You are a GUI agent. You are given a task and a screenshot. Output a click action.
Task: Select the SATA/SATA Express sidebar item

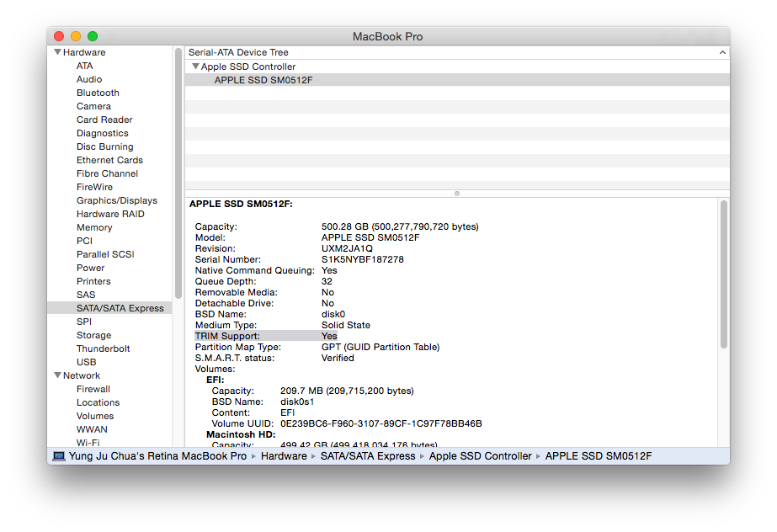click(x=109, y=308)
